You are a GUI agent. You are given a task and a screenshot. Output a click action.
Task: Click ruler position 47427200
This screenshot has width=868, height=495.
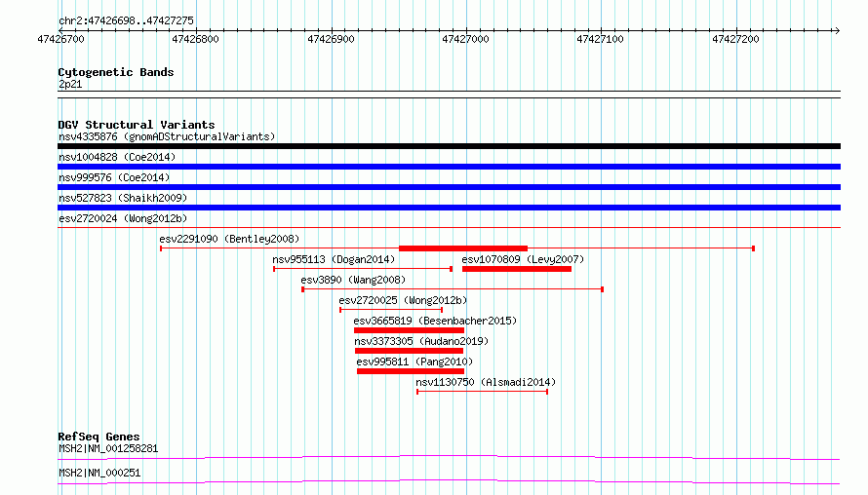point(735,39)
